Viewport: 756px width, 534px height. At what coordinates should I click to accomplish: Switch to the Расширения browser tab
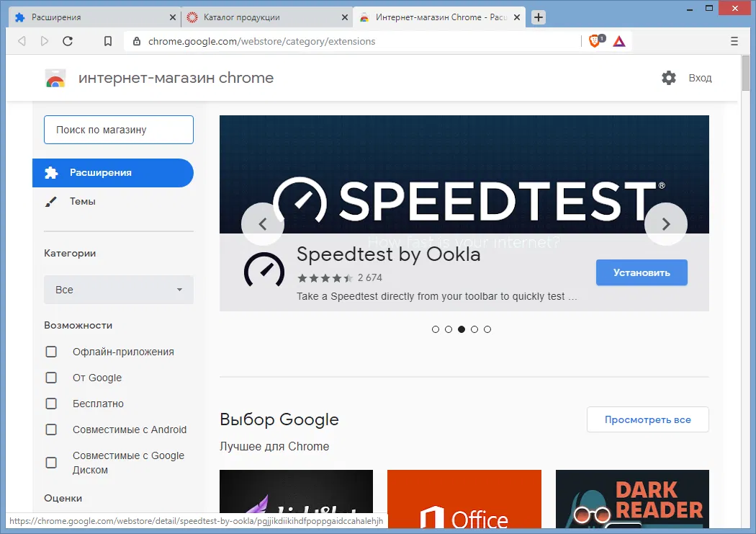(x=94, y=17)
